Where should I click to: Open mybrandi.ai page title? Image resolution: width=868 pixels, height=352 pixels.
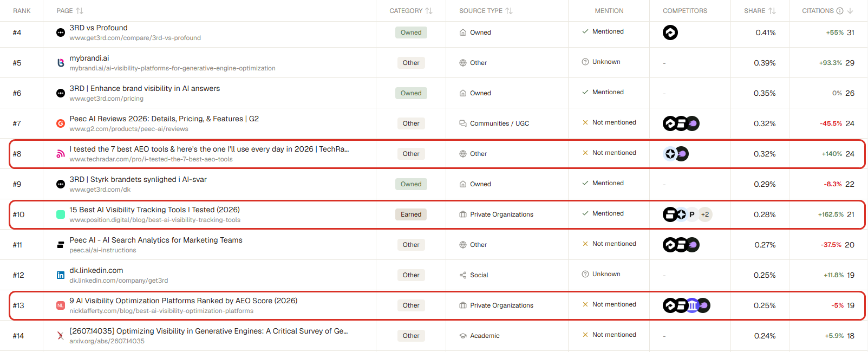[89, 58]
